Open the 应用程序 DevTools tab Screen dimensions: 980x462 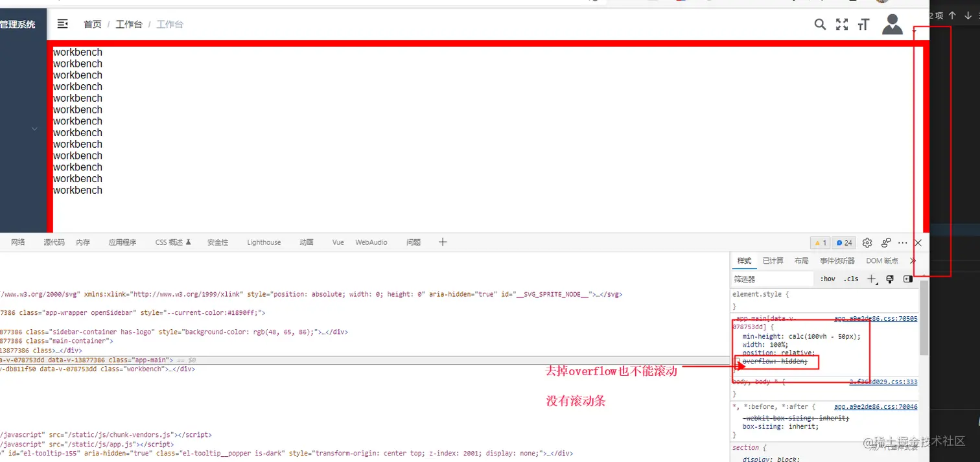click(x=122, y=242)
